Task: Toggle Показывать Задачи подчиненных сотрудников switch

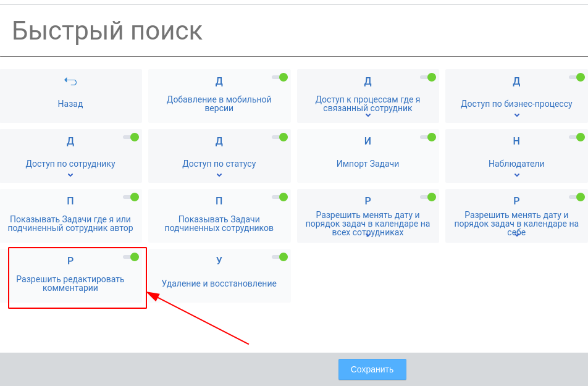Action: [280, 197]
